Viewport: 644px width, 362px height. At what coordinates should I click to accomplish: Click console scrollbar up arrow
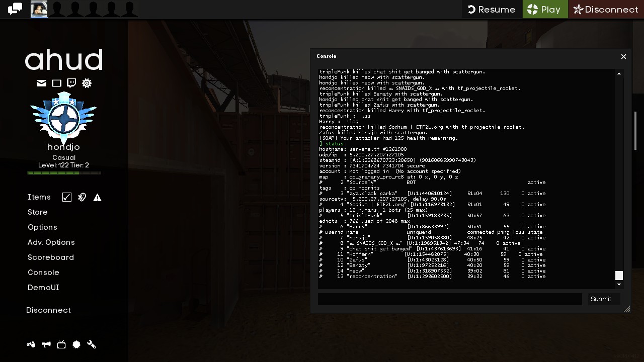[x=619, y=73]
